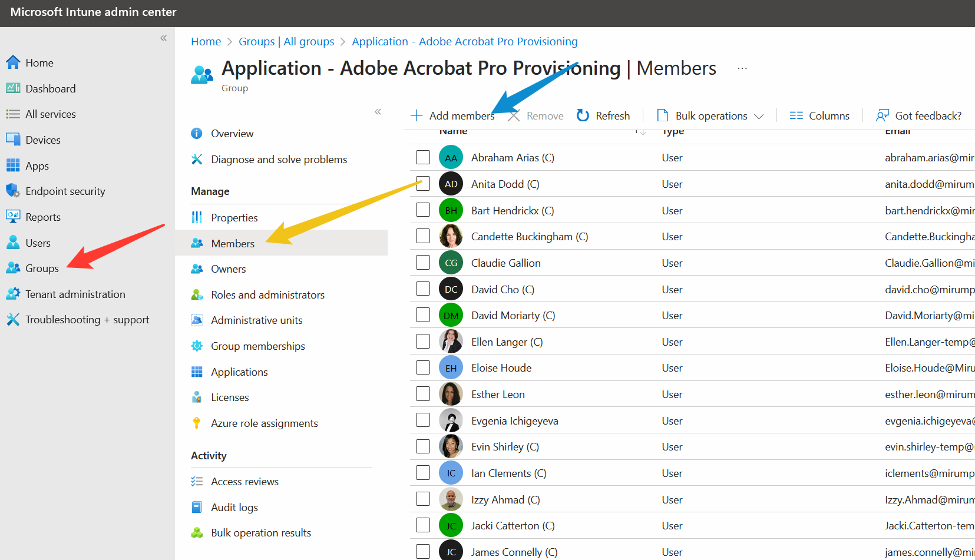
Task: Check the box for Abraham Arias (C)
Action: coord(423,157)
